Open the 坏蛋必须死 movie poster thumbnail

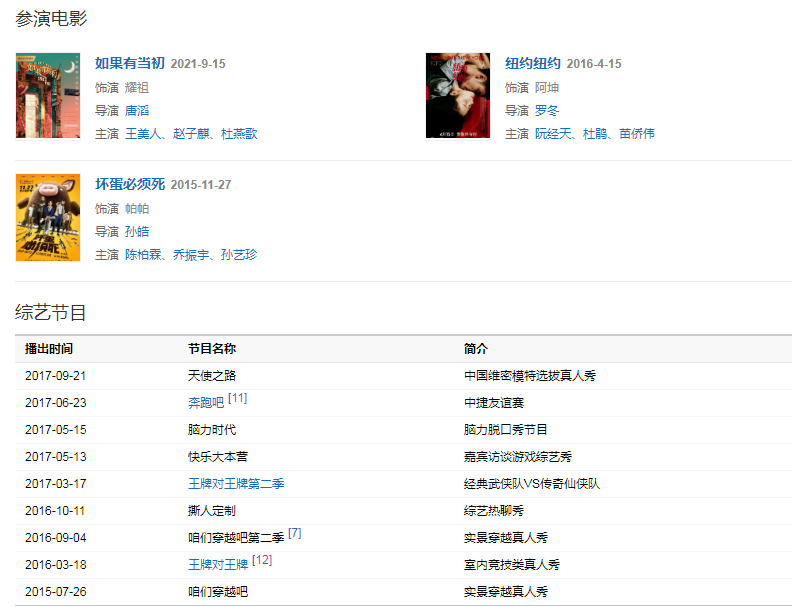47,217
